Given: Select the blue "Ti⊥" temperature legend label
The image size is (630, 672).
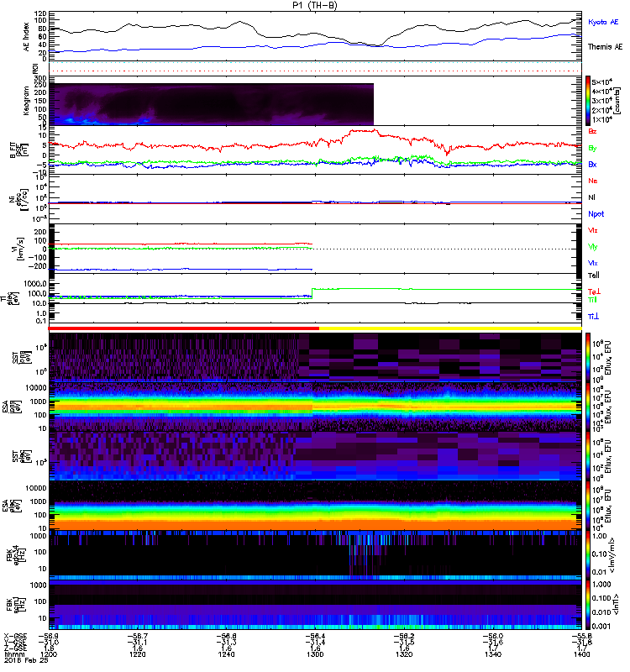Looking at the screenshot, I should pyautogui.click(x=593, y=317).
